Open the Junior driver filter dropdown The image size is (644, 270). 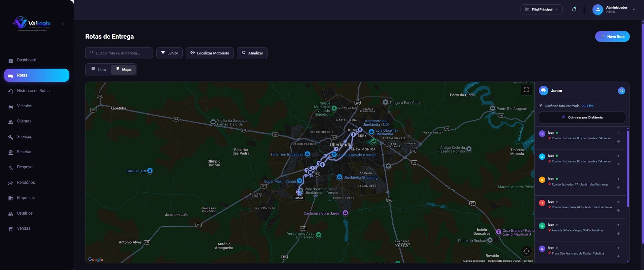pyautogui.click(x=169, y=53)
